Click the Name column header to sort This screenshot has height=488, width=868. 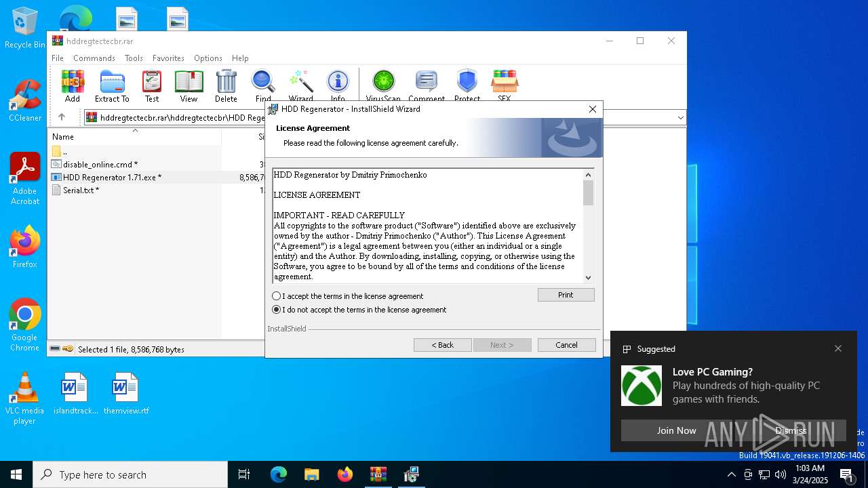coord(136,137)
